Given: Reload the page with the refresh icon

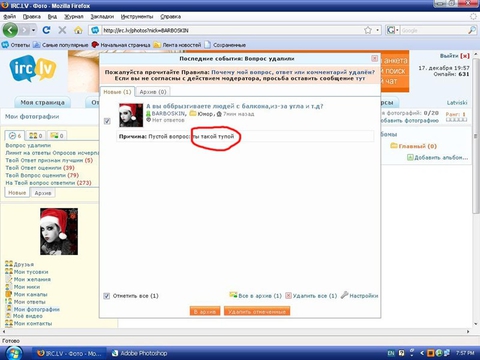Looking at the screenshot, I should (46, 30).
